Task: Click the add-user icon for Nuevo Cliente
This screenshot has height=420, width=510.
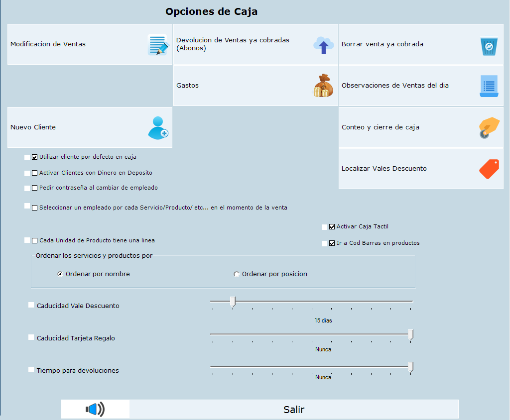Action: click(158, 128)
